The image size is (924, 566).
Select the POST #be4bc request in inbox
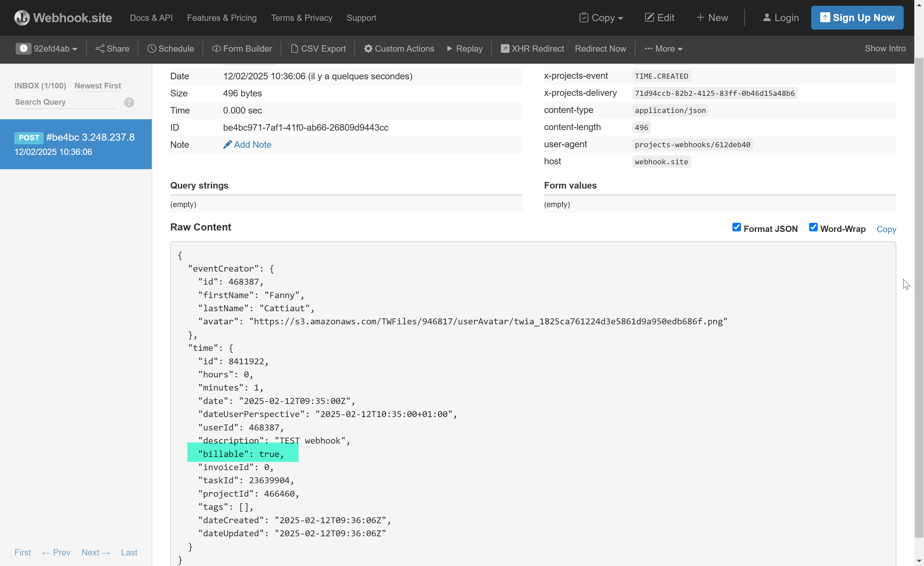(76, 144)
